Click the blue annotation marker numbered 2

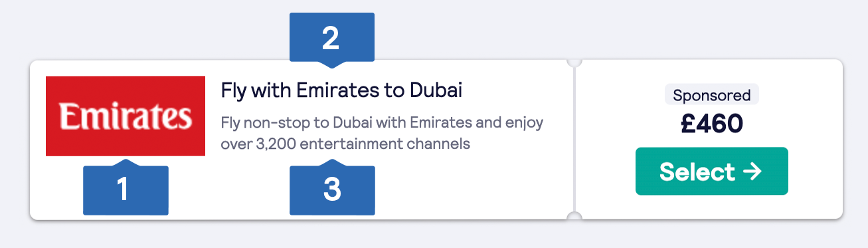332,40
